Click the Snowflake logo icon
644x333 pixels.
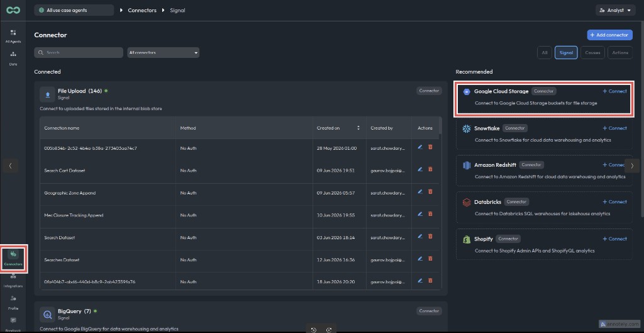[467, 128]
